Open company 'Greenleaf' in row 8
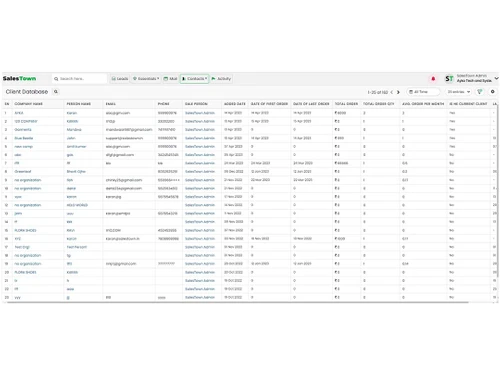 [x=23, y=172]
